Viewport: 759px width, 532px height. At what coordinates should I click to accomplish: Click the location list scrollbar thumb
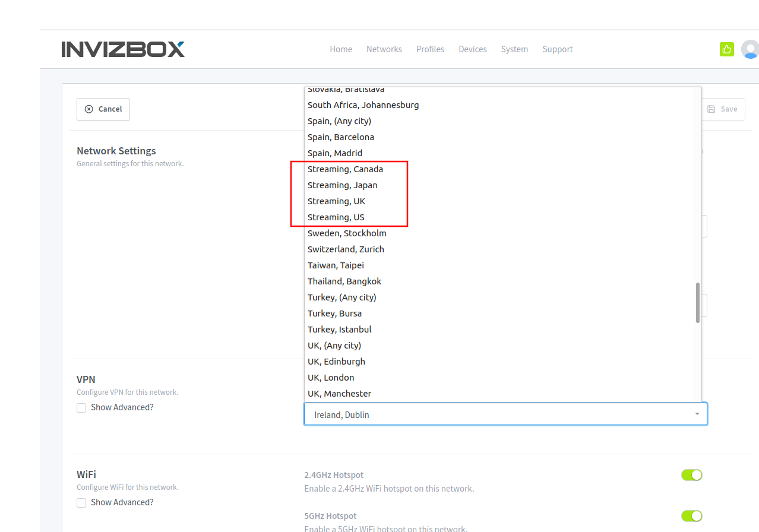697,303
